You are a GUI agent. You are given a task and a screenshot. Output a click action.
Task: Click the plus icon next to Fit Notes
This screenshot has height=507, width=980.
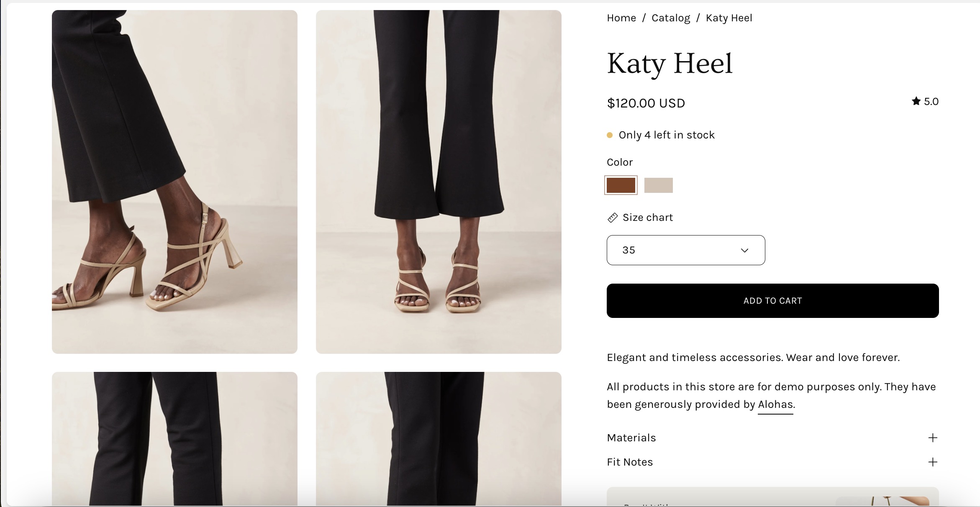932,462
